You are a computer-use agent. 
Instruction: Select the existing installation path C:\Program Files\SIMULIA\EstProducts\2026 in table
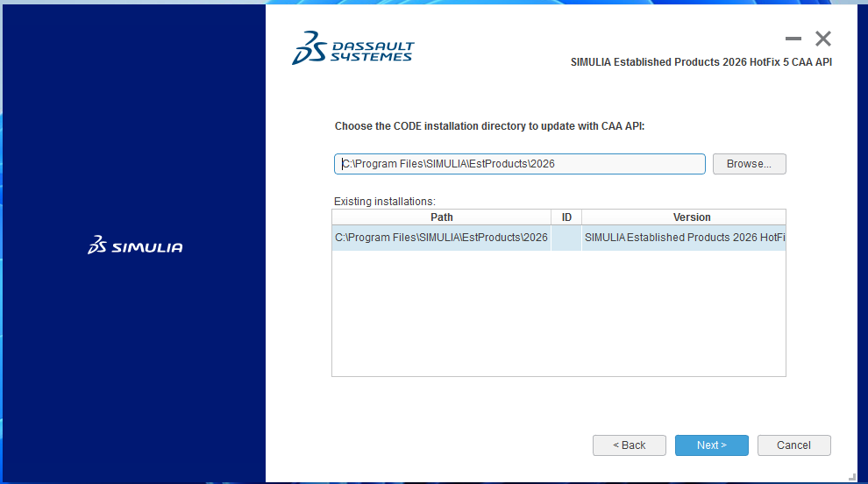coord(441,238)
